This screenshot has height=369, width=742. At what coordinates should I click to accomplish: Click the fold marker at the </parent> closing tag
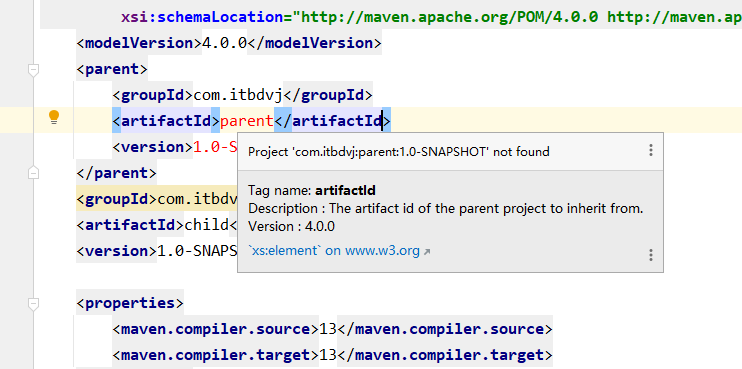pos(33,173)
